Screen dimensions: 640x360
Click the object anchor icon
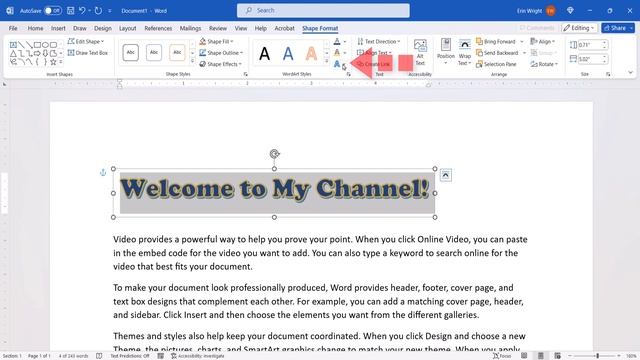(x=103, y=173)
